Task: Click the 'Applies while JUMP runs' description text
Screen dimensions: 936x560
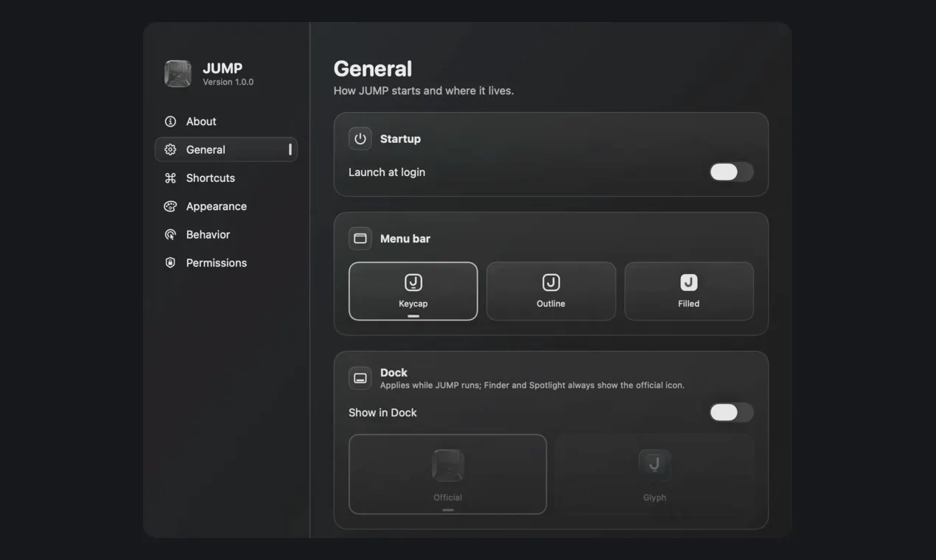Action: point(532,385)
